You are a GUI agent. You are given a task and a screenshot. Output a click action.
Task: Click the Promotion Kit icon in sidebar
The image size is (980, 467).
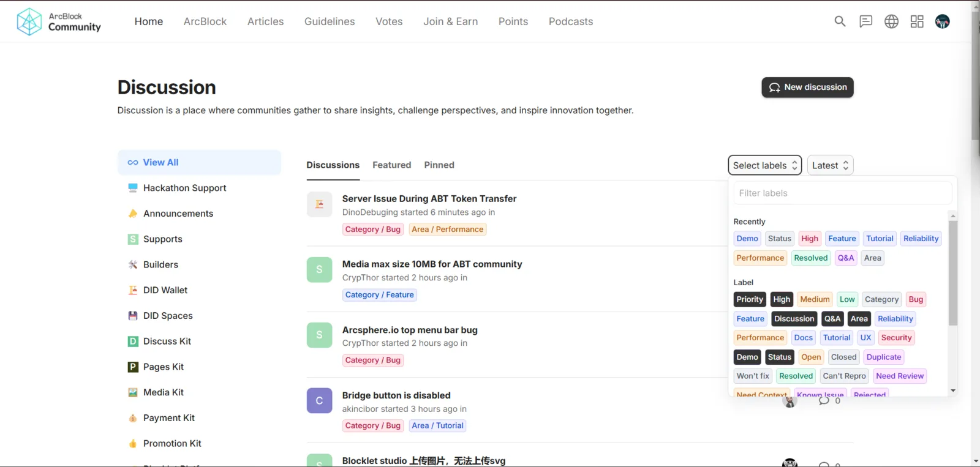coord(133,444)
